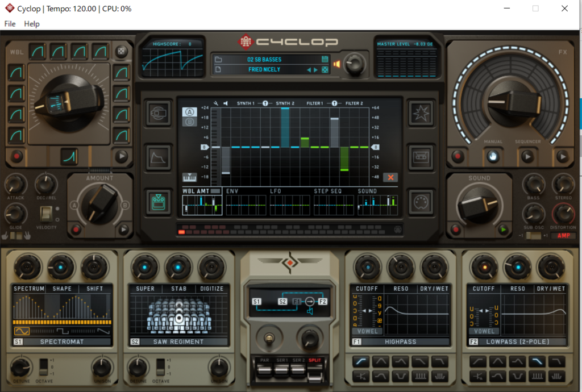Go to the next preset with right arrow
582x392 pixels.
(316, 70)
